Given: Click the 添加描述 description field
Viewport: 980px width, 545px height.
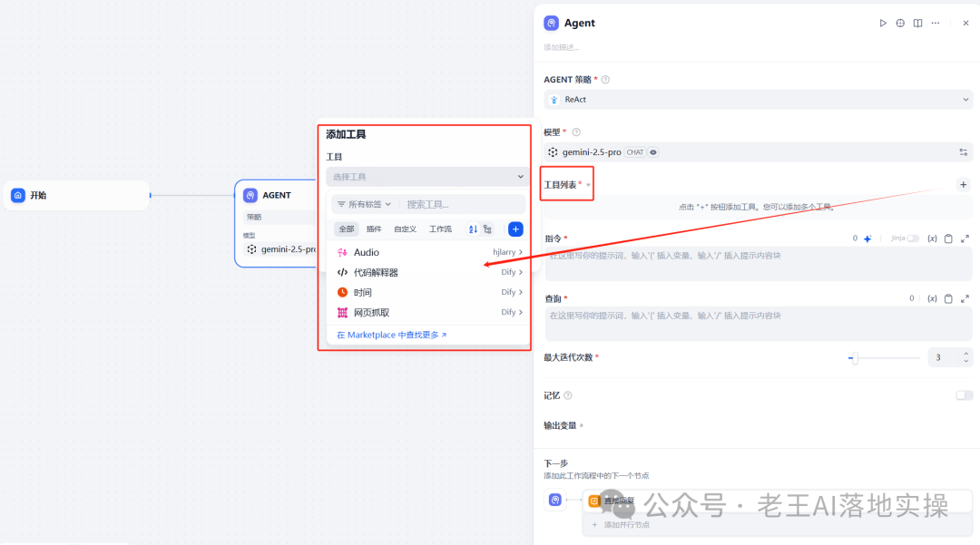Looking at the screenshot, I should 562,47.
